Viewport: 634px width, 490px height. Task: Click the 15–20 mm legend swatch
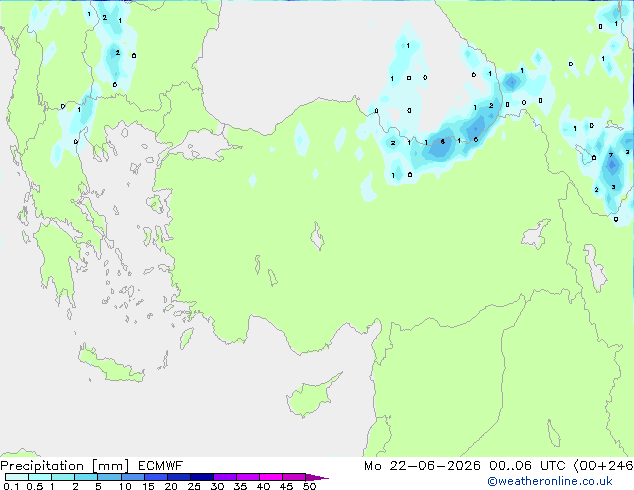pos(156,477)
